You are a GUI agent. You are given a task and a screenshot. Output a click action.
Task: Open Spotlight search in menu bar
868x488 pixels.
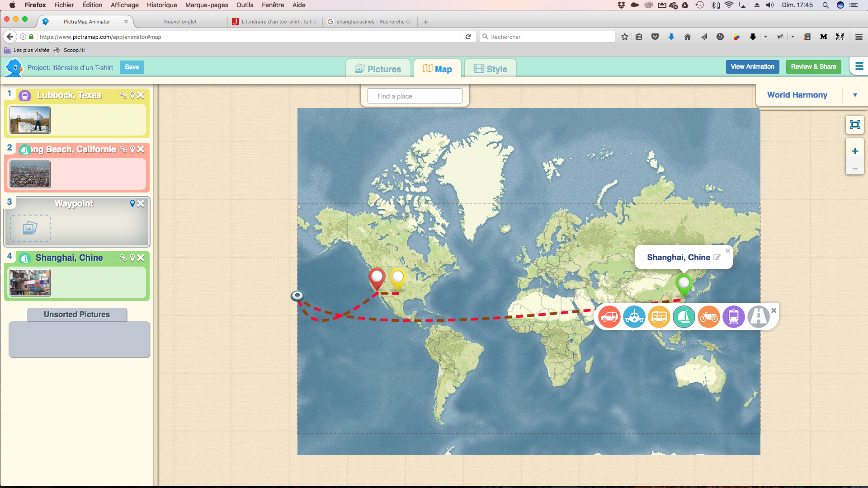click(x=826, y=5)
